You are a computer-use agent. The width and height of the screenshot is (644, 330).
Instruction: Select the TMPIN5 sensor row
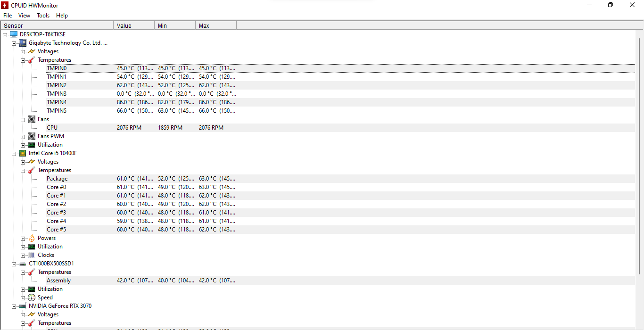(340, 111)
